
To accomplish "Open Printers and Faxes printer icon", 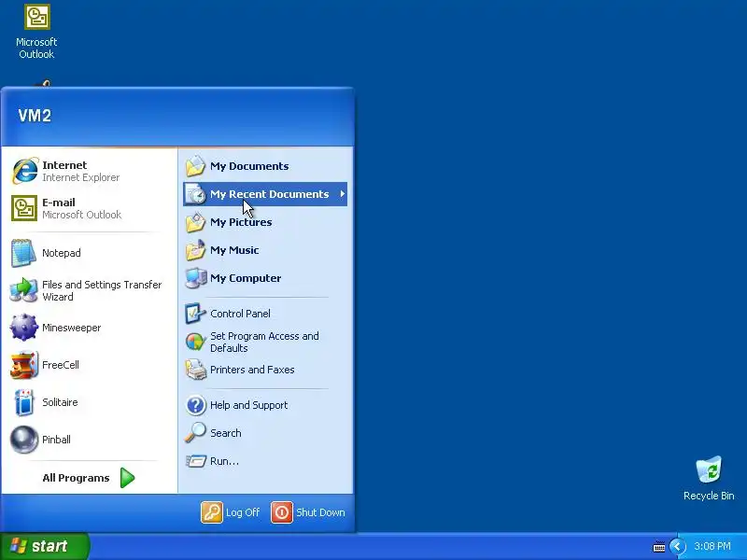I will (x=195, y=370).
